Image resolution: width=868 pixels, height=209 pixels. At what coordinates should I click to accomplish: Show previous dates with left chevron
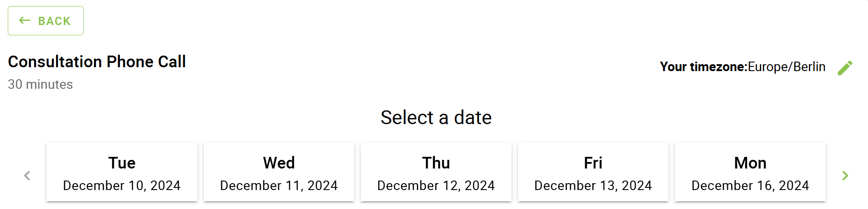coord(27,175)
